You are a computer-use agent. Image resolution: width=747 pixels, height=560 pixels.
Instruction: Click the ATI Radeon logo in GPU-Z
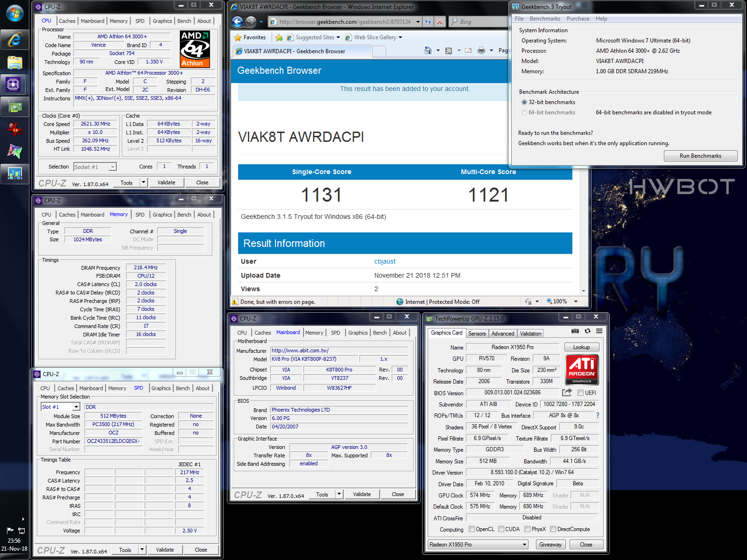point(582,369)
